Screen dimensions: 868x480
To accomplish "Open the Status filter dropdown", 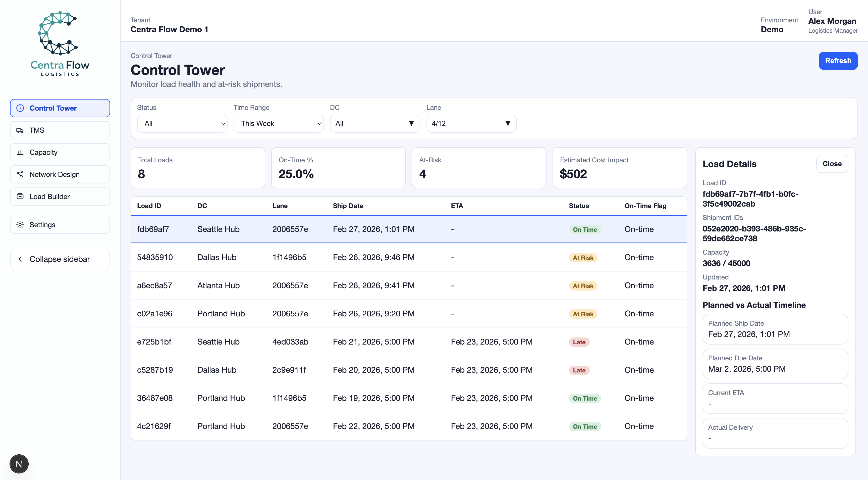I will (x=182, y=124).
